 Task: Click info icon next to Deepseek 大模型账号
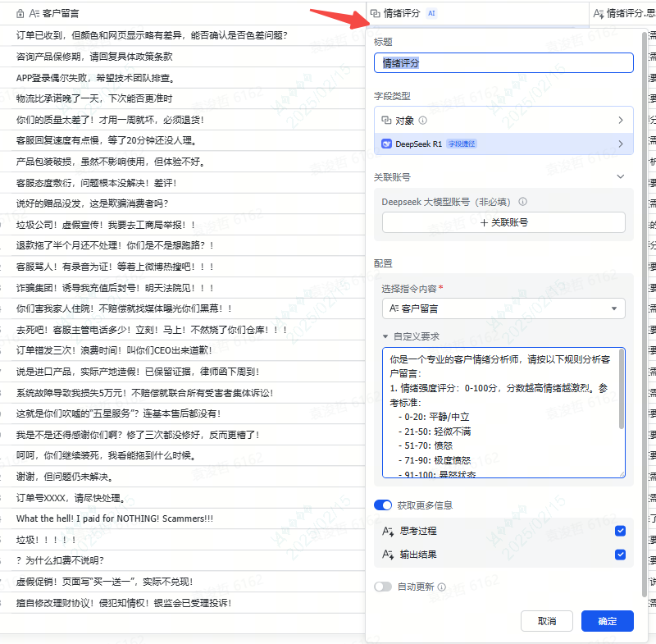point(523,201)
